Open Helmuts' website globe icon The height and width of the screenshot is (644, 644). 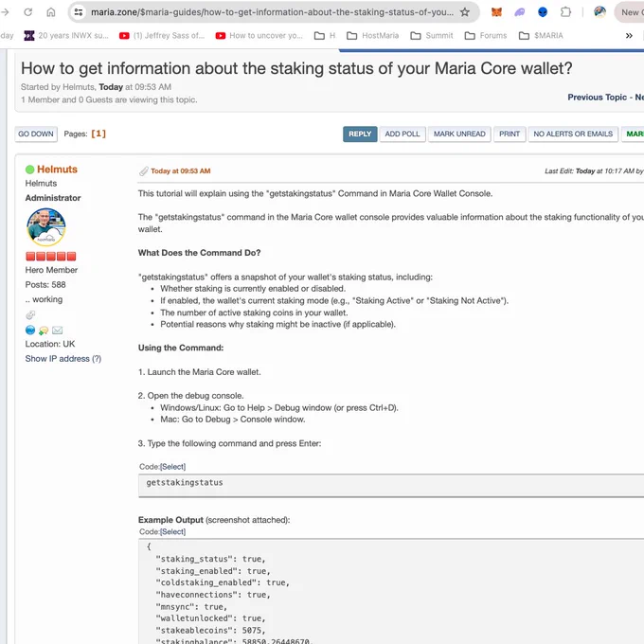click(30, 330)
